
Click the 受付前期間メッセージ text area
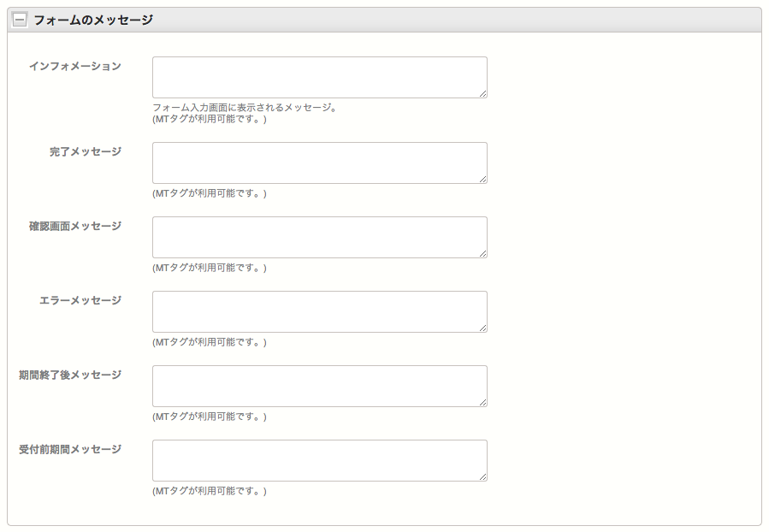click(x=319, y=460)
